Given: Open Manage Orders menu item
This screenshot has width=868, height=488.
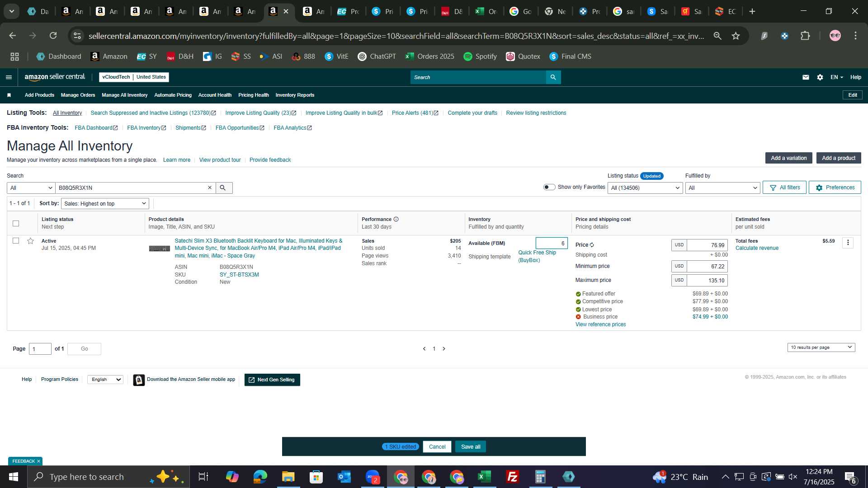Looking at the screenshot, I should [78, 95].
